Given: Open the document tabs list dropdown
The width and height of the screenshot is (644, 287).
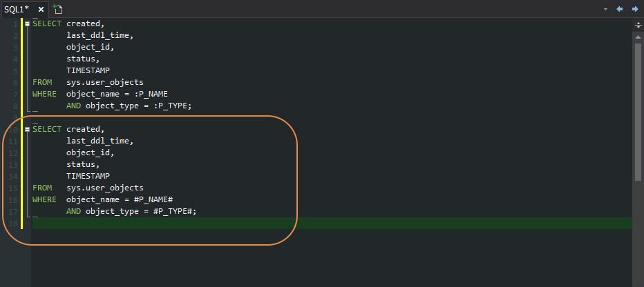Looking at the screenshot, I should pyautogui.click(x=605, y=9).
